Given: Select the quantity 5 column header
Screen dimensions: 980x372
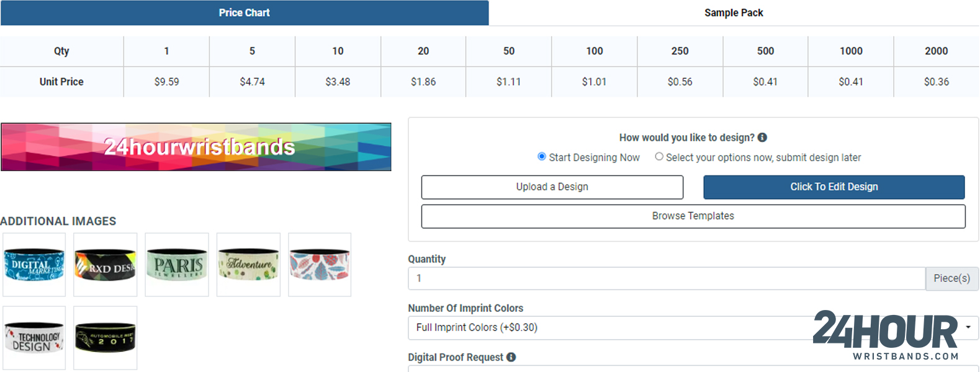Looking at the screenshot, I should pos(252,51).
